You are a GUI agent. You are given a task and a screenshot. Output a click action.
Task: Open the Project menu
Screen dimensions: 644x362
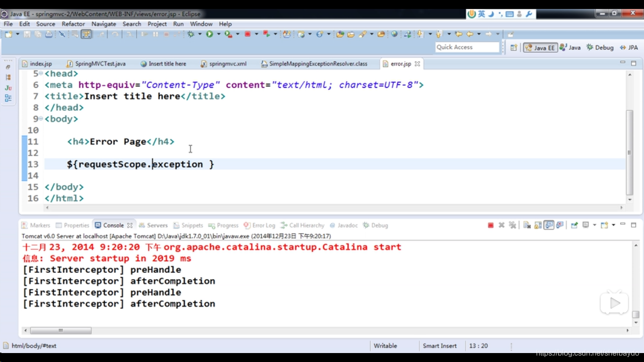click(157, 24)
